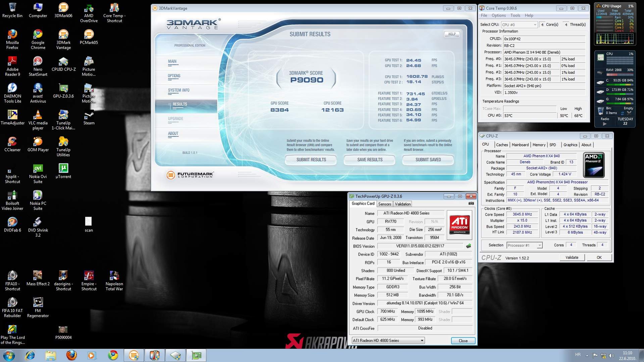The image size is (644, 362).
Task: Select SYSTEM INFO in 3DMark Vantage sidebar
Action: (179, 90)
